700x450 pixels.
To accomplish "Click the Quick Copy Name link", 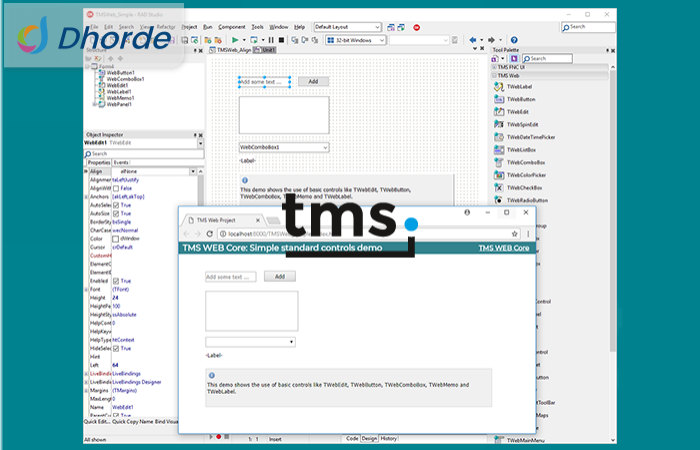I will tap(133, 421).
